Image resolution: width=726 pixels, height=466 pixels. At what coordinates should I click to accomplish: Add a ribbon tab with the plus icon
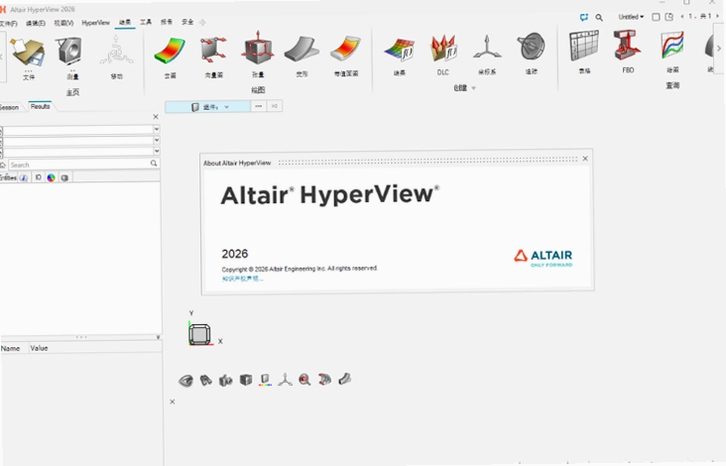(202, 22)
